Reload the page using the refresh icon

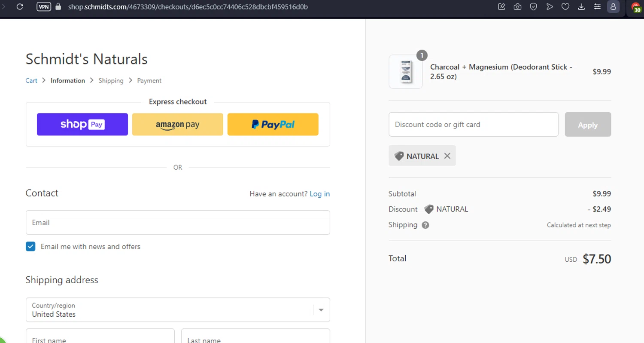click(x=20, y=7)
